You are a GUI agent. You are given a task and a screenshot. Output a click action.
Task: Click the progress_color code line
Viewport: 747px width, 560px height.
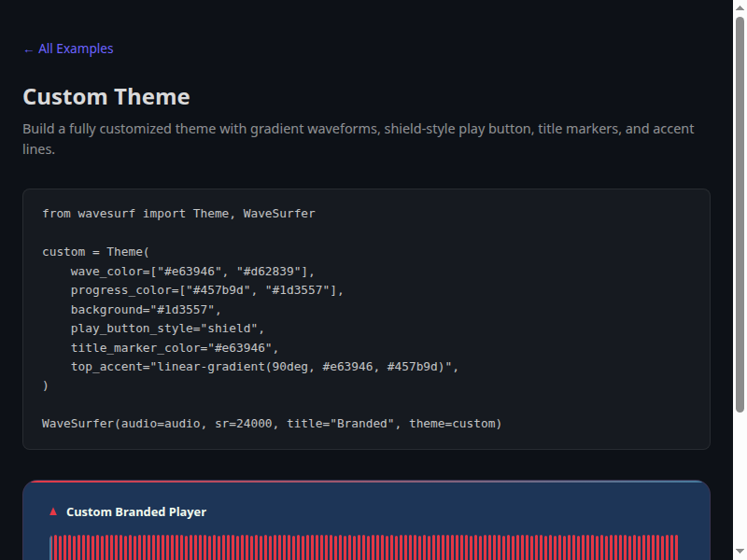(206, 290)
